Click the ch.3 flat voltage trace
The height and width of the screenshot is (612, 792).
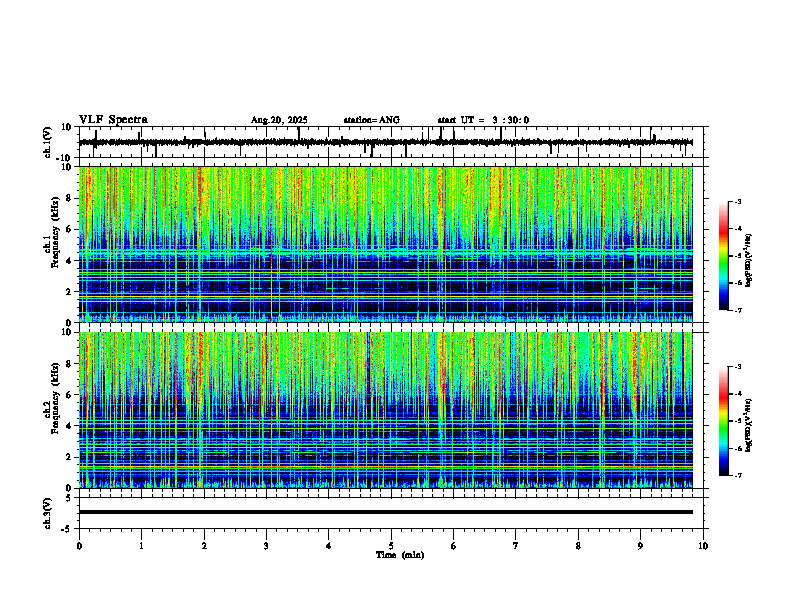click(385, 512)
